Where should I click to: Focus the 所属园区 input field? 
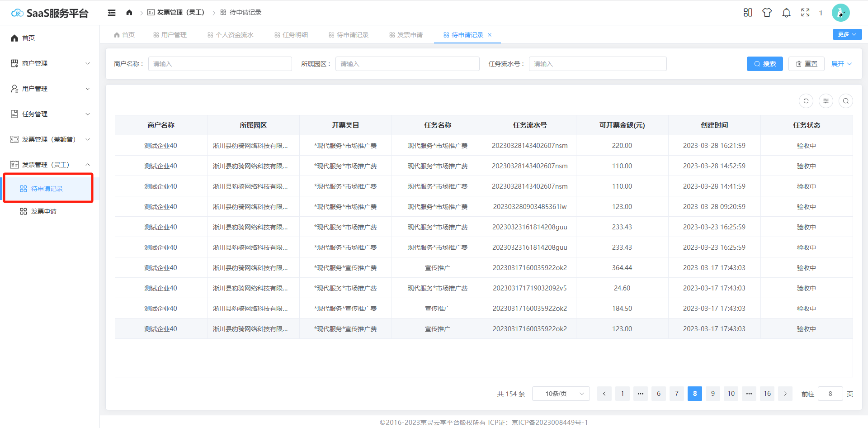[407, 64]
